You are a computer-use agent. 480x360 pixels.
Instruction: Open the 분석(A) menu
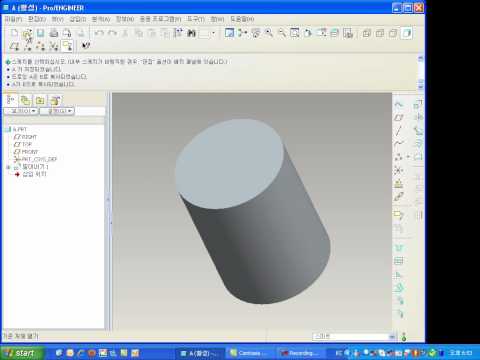(x=101, y=19)
